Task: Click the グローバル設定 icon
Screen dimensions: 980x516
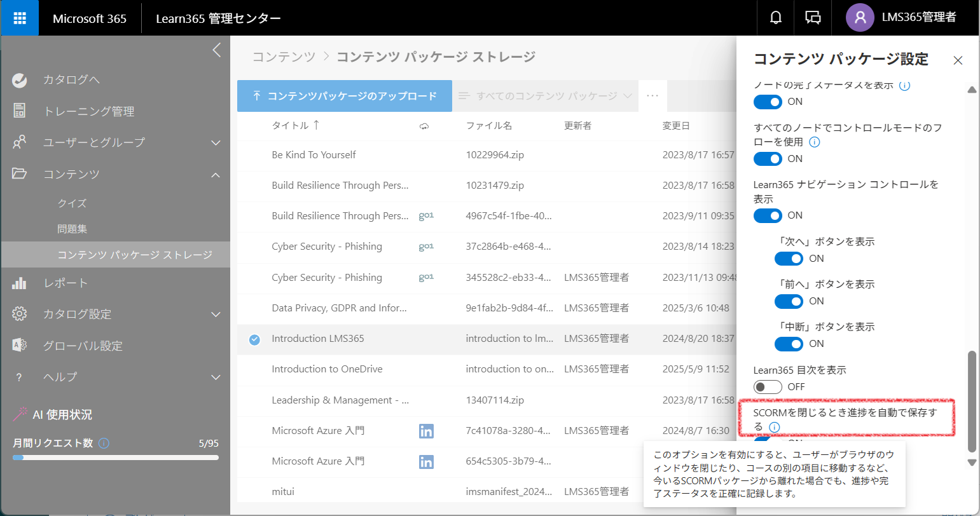Action: (20, 345)
